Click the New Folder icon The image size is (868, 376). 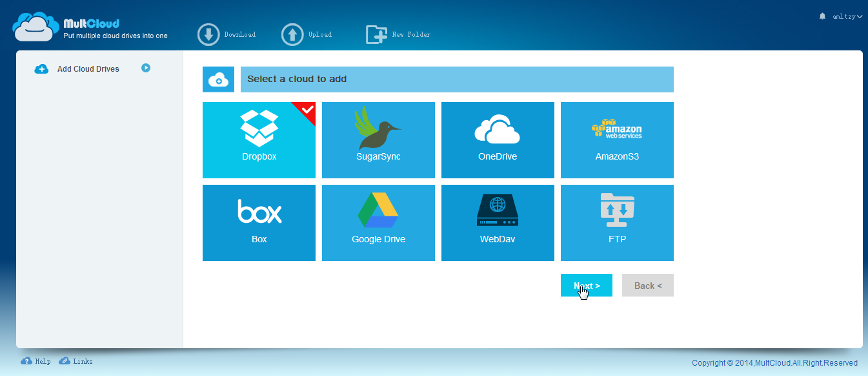pyautogui.click(x=376, y=34)
